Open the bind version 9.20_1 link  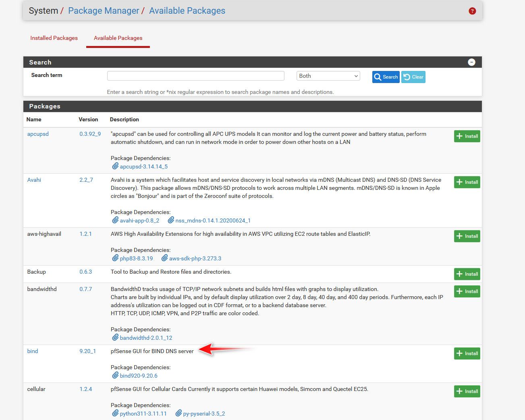point(87,351)
